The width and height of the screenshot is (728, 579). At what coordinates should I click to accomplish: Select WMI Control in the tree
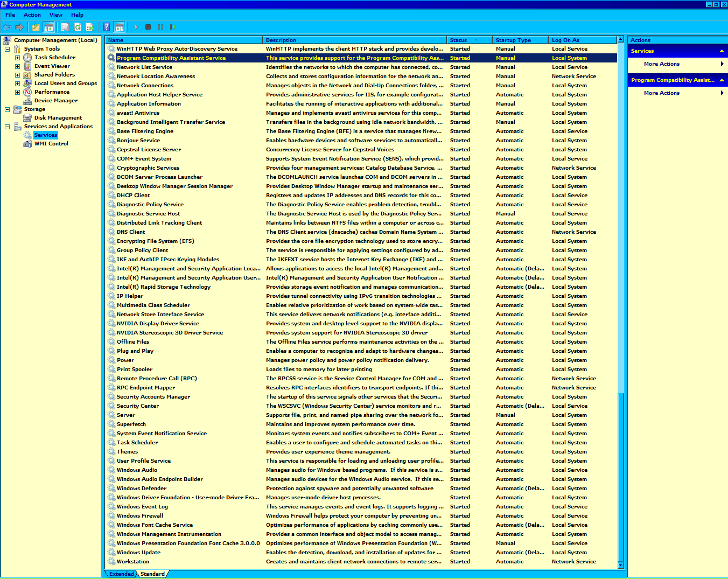(51, 144)
